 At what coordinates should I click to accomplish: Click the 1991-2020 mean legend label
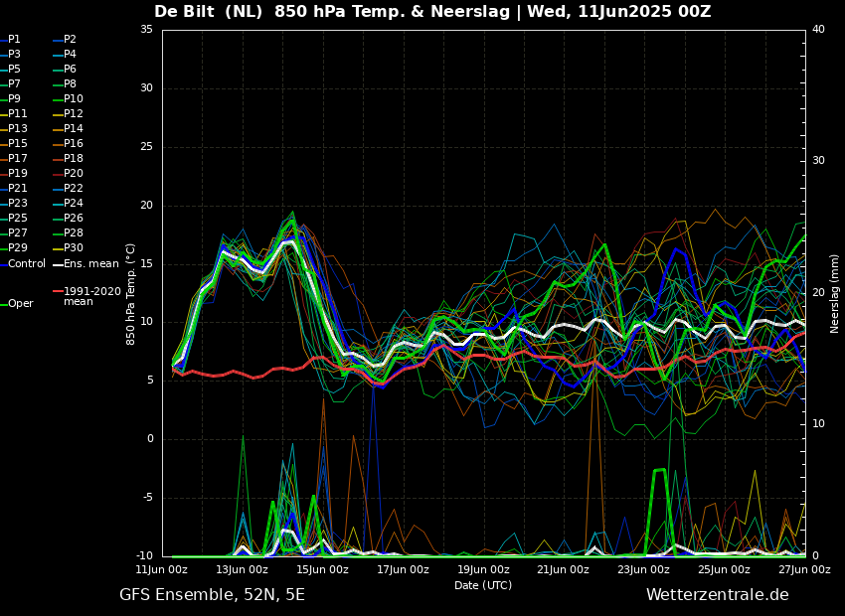click(92, 297)
